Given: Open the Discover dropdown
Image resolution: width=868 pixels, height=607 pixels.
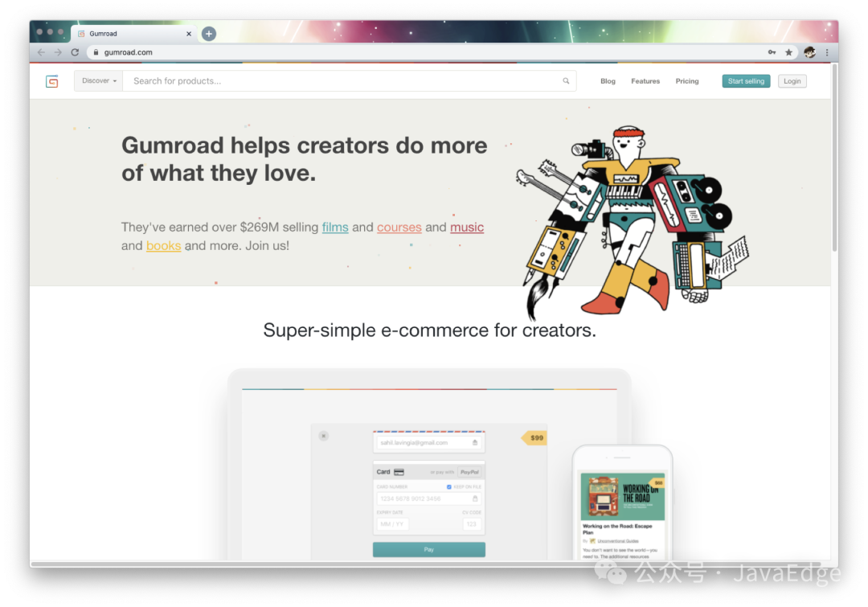Looking at the screenshot, I should click(x=99, y=81).
